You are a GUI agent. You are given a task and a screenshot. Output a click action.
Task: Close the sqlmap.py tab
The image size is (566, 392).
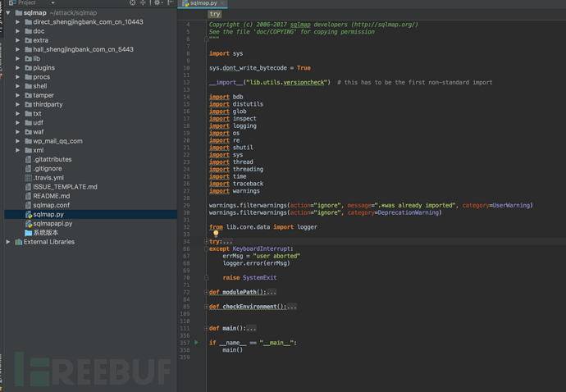pos(222,3)
